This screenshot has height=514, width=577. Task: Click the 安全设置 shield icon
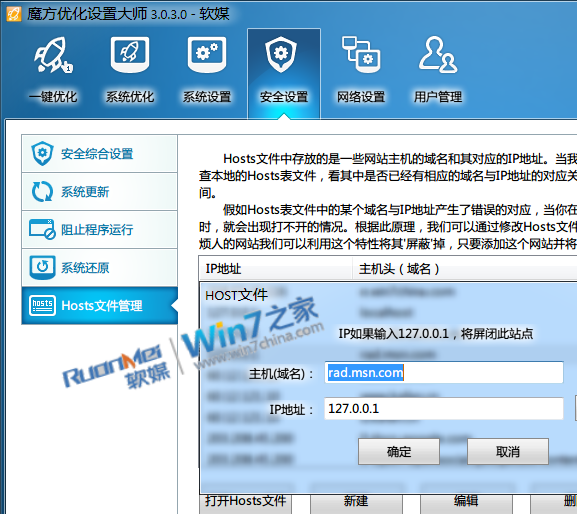tap(281, 54)
